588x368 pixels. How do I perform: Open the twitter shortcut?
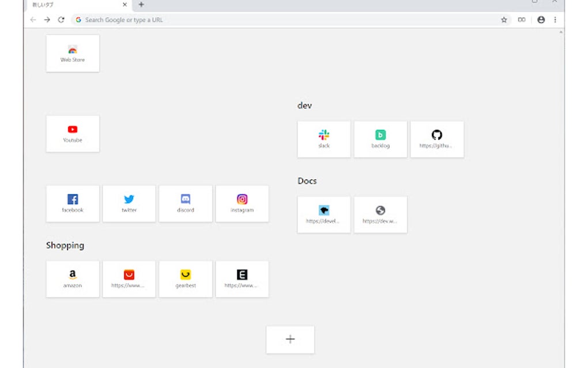(129, 204)
